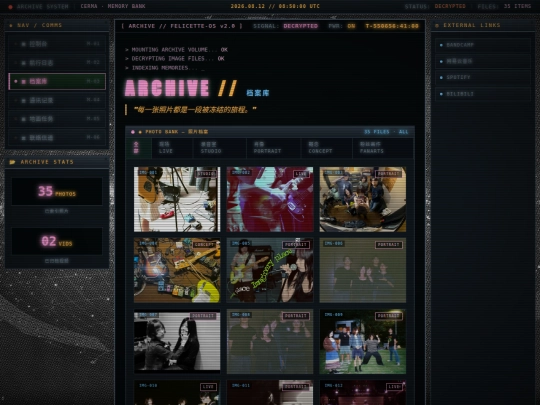Open thumbnail IMG-003 fisheye group portrait
This screenshot has width=540, height=405.
363,199
